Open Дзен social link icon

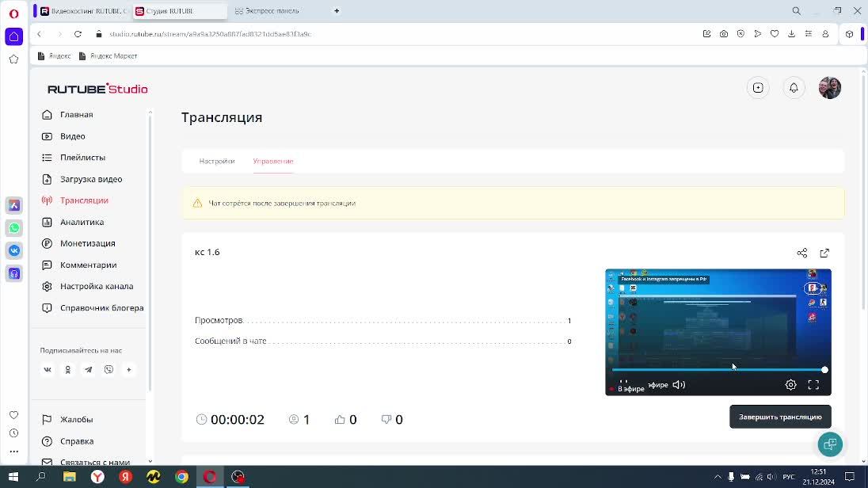[129, 369]
